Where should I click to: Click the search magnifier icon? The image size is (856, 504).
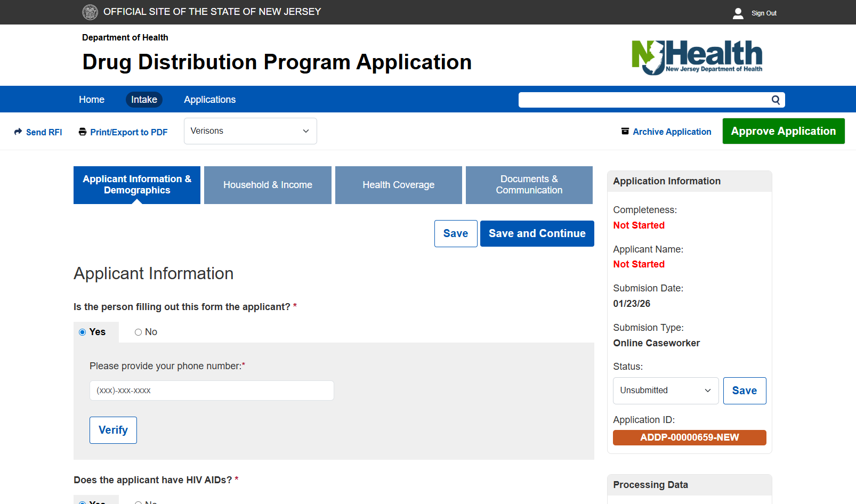(x=776, y=100)
